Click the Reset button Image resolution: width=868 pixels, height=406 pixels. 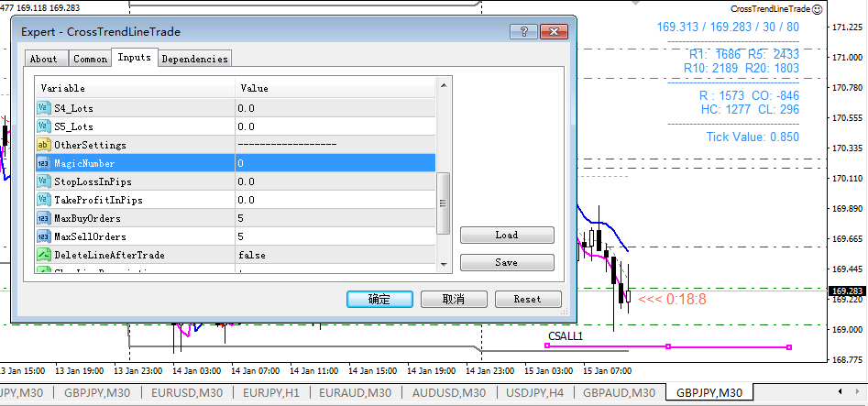[x=528, y=299]
